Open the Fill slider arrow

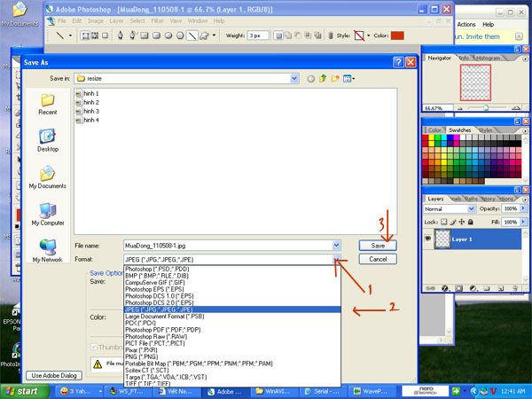click(523, 222)
